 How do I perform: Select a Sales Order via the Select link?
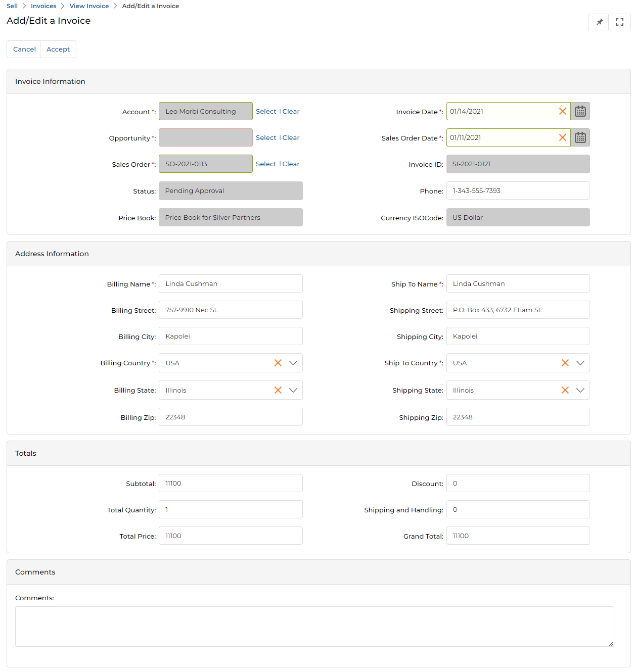point(266,164)
